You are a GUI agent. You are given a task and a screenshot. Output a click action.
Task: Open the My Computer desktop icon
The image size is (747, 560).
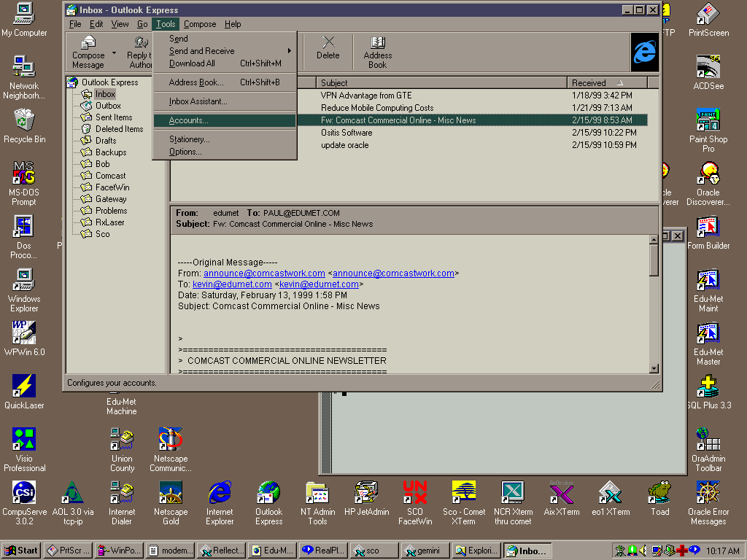click(24, 20)
